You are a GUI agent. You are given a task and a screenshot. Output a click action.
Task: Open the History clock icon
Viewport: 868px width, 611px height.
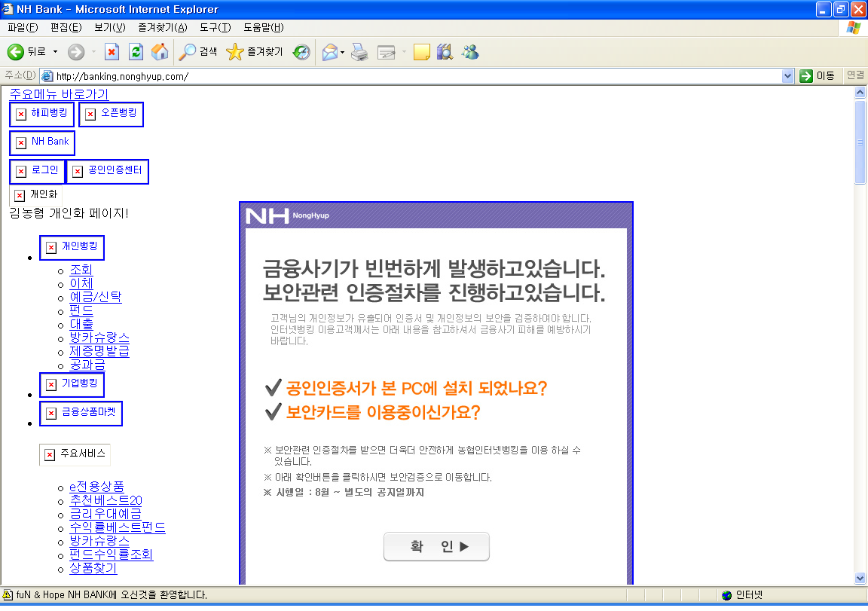[x=301, y=52]
